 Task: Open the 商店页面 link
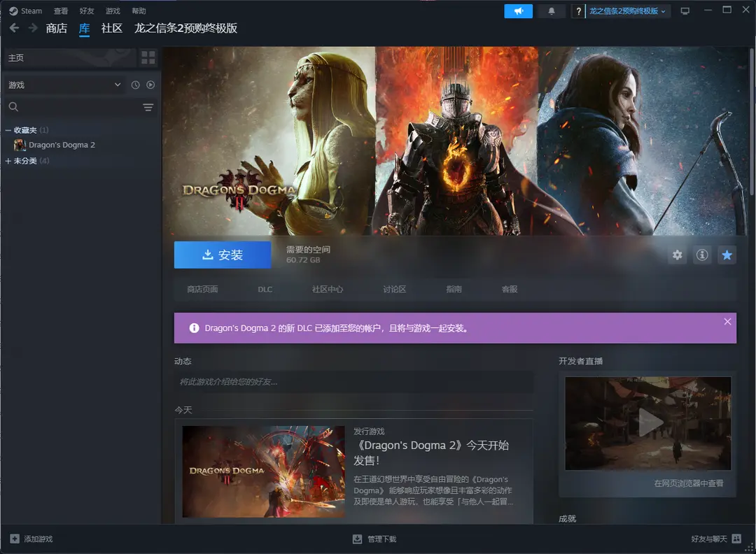pos(202,289)
